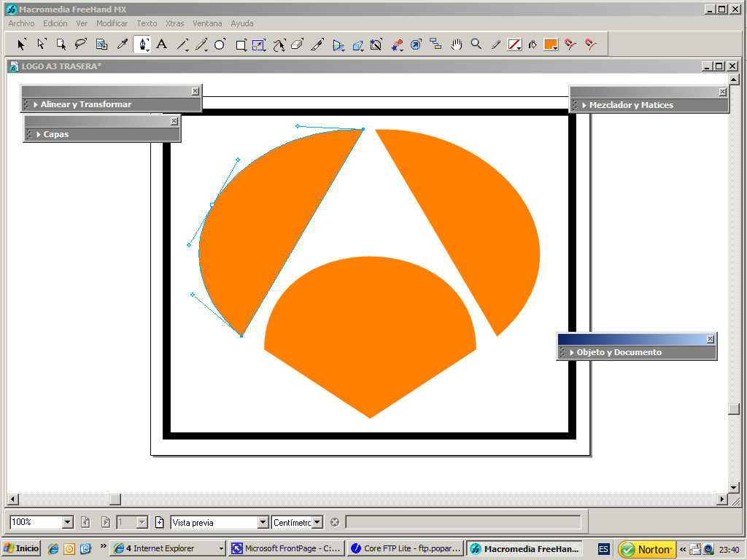Select the Rectangle tool

(241, 44)
